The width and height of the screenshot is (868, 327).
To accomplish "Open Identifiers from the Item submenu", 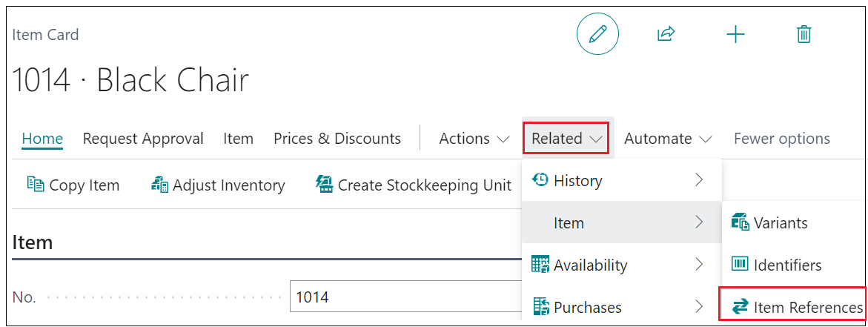I will 776,265.
